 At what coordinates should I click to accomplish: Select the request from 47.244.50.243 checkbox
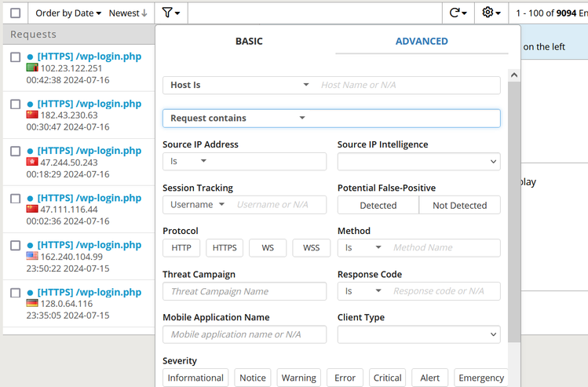(x=16, y=152)
